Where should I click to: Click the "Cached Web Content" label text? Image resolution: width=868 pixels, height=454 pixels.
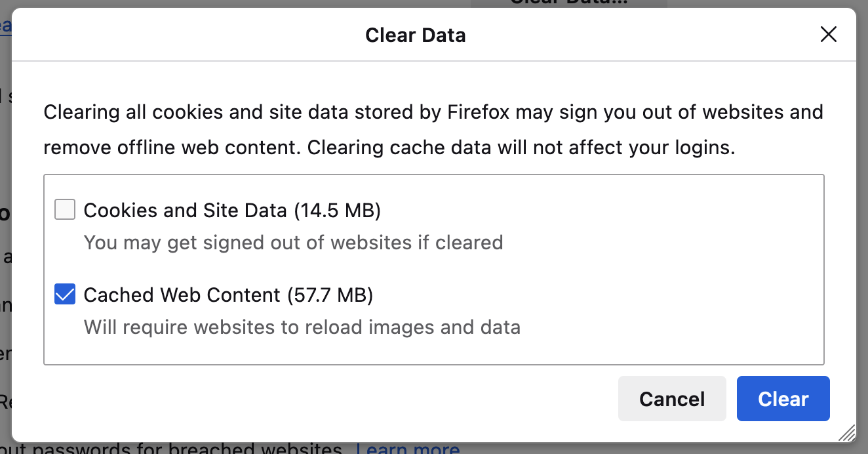click(182, 295)
